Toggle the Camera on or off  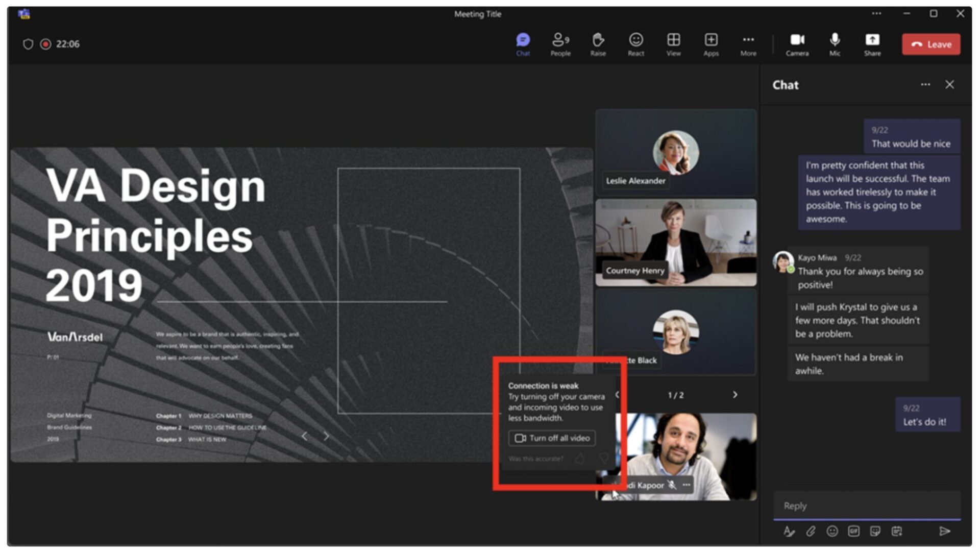(797, 44)
